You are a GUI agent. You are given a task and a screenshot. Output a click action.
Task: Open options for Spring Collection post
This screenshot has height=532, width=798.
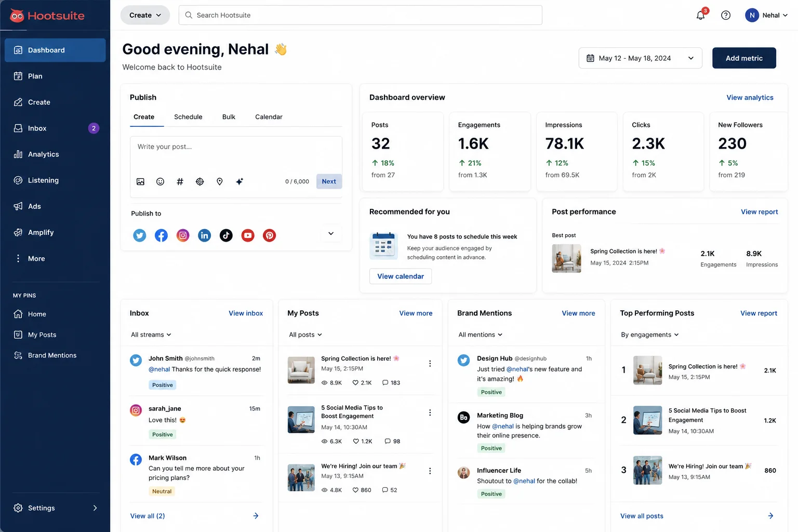(x=430, y=364)
